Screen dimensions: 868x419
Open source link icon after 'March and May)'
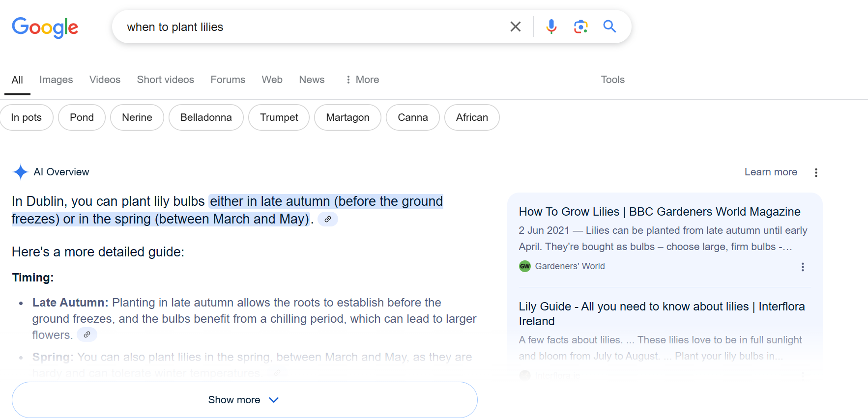328,219
